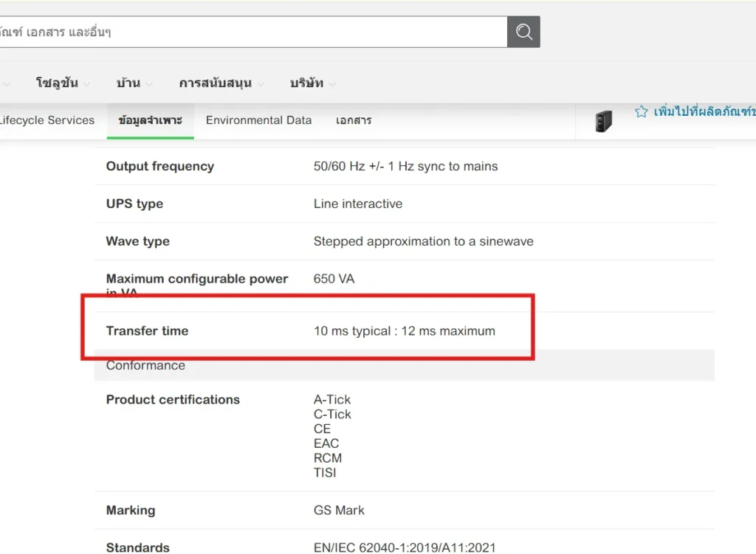Click the เพิ่มไปที่ผลิตภัณฑ์ link

[704, 112]
